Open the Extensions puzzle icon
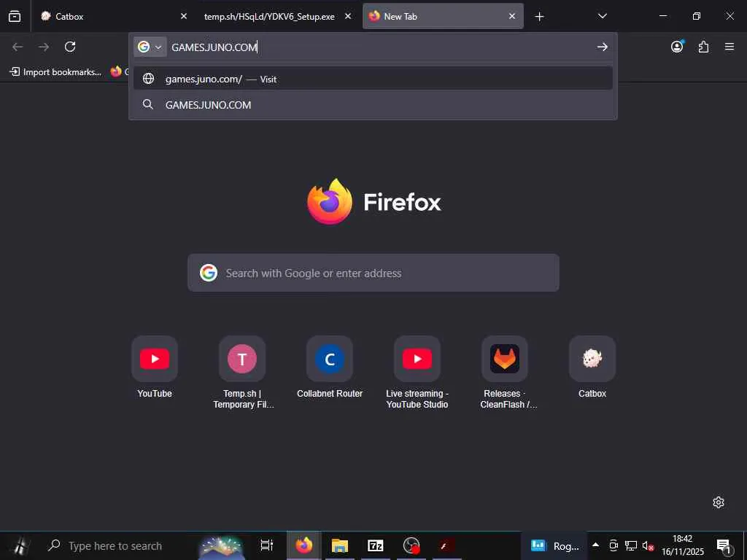Image resolution: width=747 pixels, height=560 pixels. coord(703,47)
